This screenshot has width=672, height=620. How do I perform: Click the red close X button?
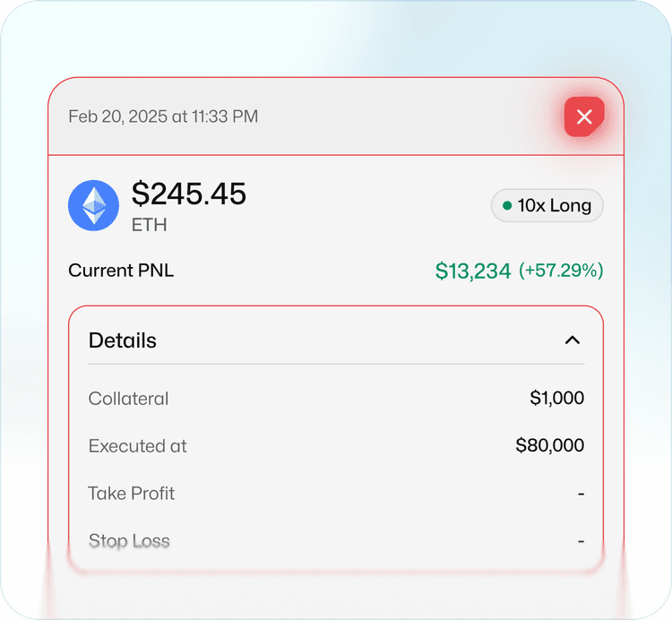584,116
